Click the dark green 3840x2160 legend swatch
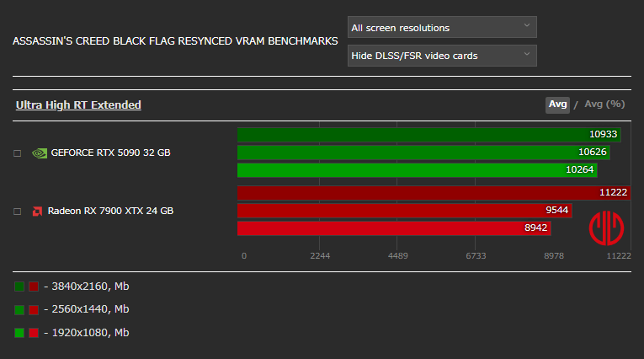 pos(19,287)
